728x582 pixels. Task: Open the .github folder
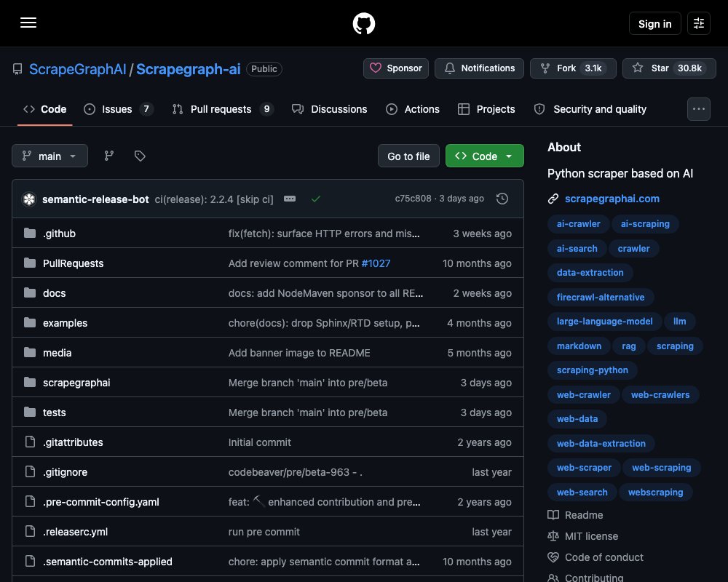point(59,234)
